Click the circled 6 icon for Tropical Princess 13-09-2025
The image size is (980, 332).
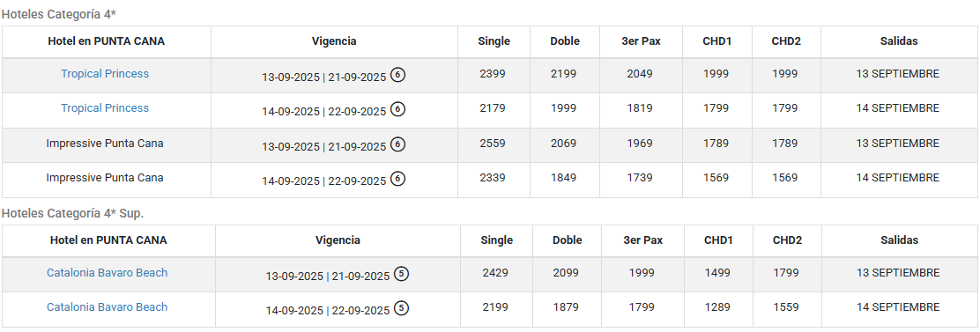pos(398,75)
